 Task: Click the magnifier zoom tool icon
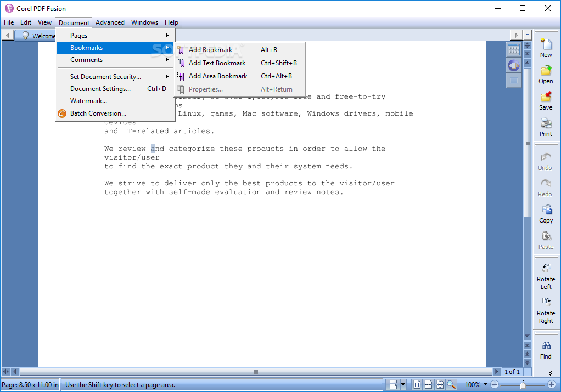coord(452,385)
